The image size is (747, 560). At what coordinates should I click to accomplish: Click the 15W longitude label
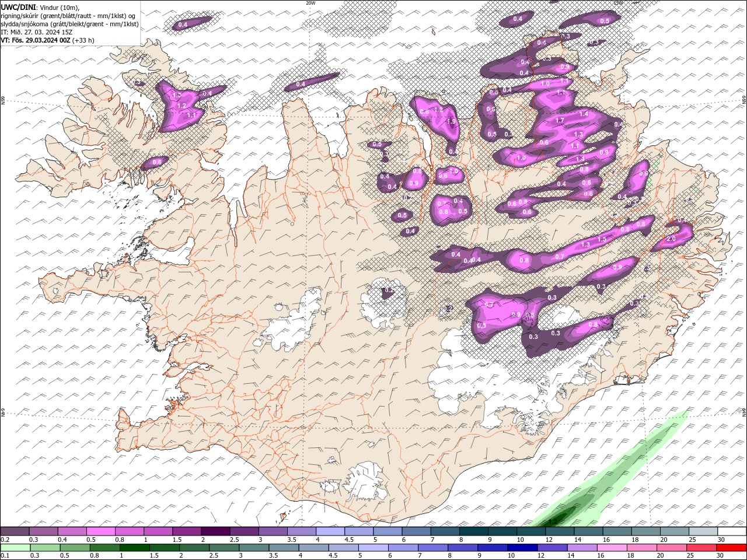click(618, 3)
